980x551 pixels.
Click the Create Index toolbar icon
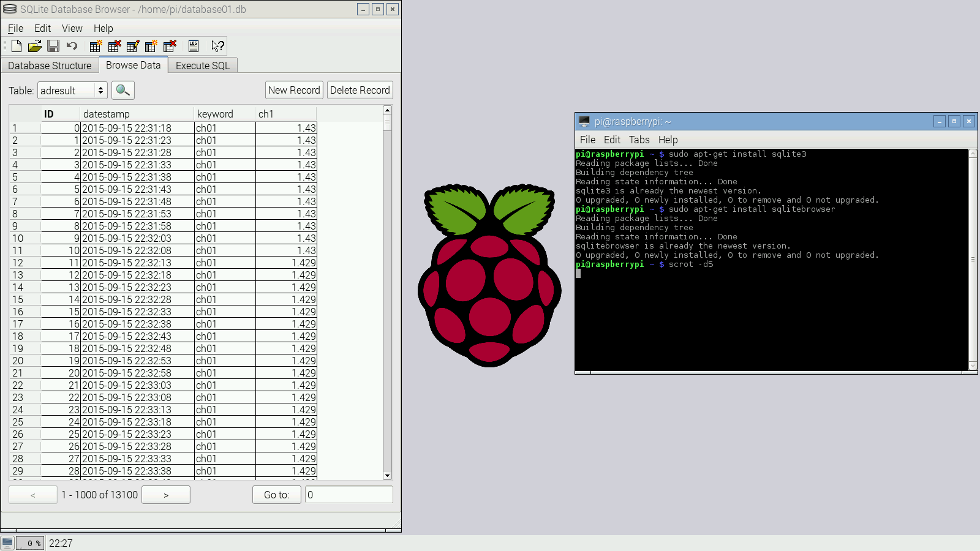click(x=151, y=46)
